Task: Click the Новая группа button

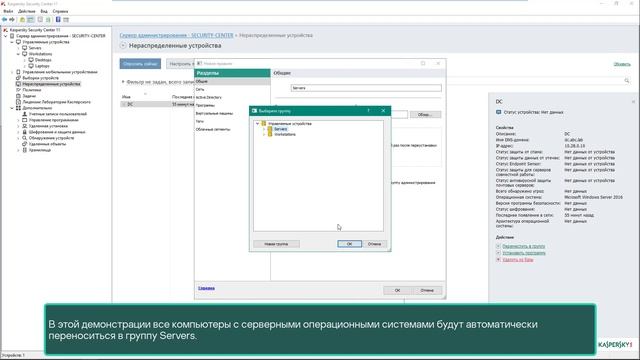Action: click(276, 244)
